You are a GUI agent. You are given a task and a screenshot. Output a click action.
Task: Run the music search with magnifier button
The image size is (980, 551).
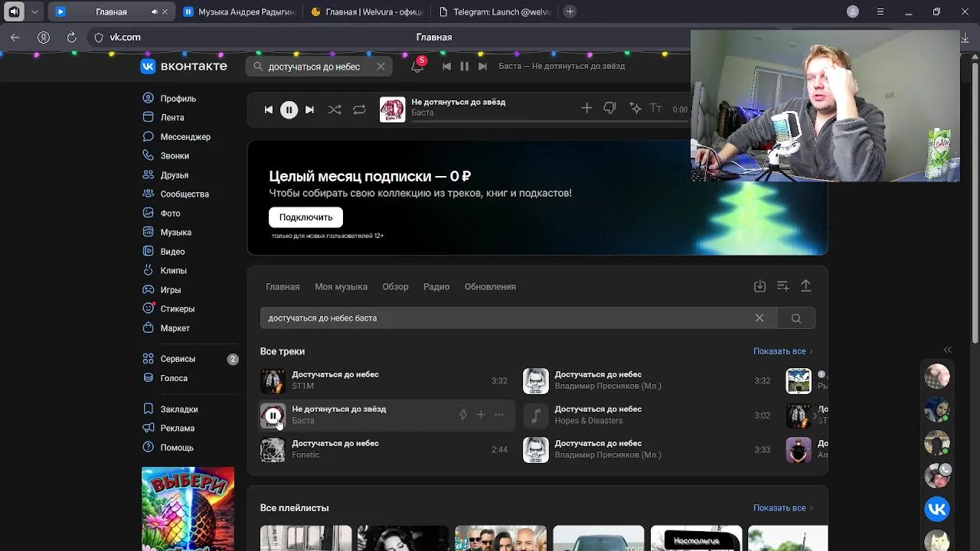point(796,318)
